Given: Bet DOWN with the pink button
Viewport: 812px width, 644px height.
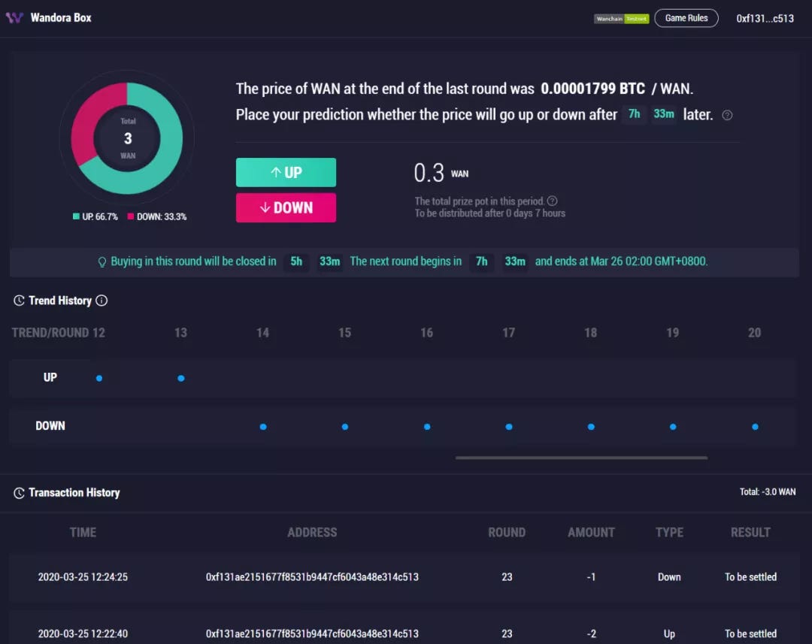Looking at the screenshot, I should [x=286, y=207].
